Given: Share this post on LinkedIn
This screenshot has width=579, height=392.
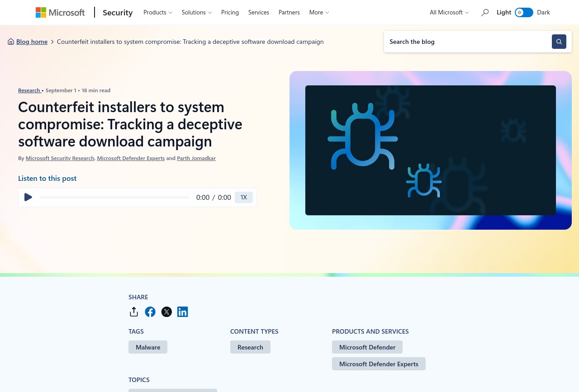Looking at the screenshot, I should pos(183,312).
